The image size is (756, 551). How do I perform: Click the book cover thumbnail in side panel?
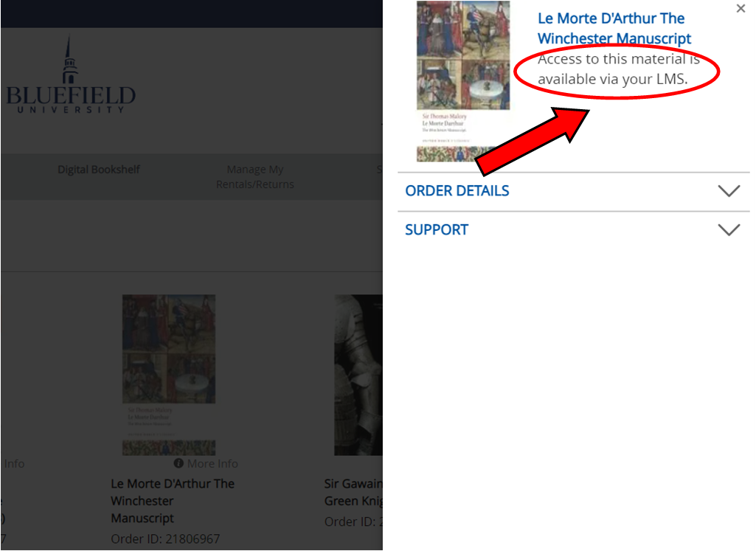tap(463, 81)
